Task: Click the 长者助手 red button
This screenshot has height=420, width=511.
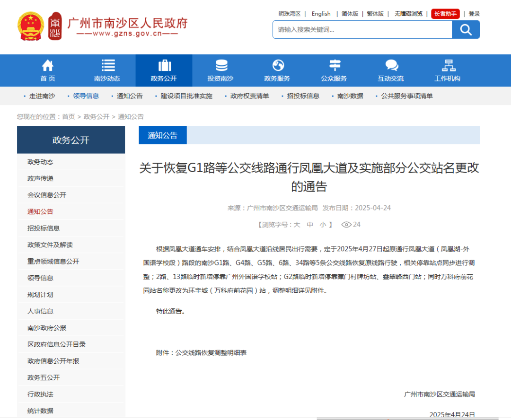Action: (445, 14)
